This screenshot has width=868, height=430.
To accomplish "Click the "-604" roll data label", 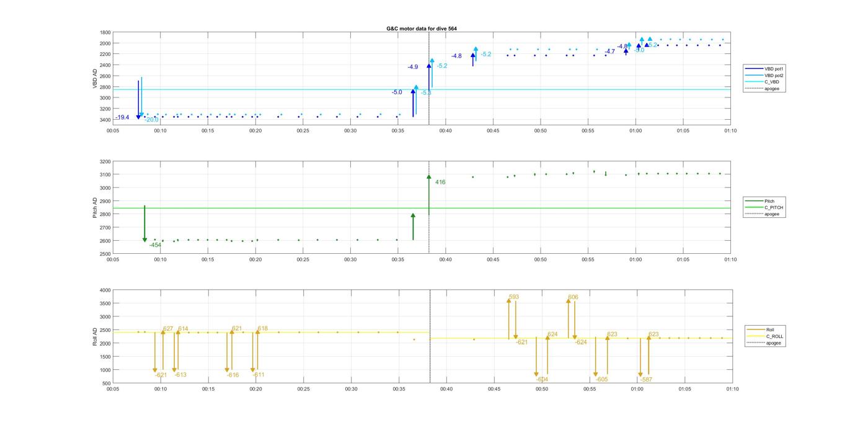I will (542, 379).
